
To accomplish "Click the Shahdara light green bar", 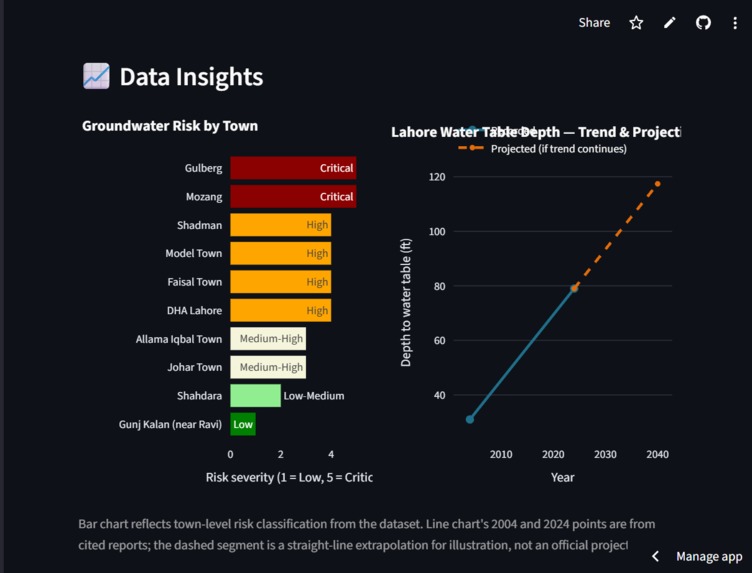I will [x=256, y=396].
